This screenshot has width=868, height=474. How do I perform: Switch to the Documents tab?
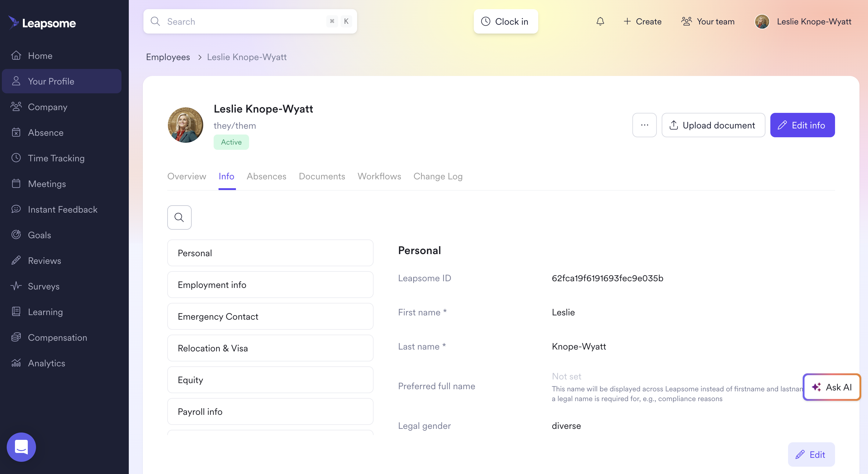321,176
